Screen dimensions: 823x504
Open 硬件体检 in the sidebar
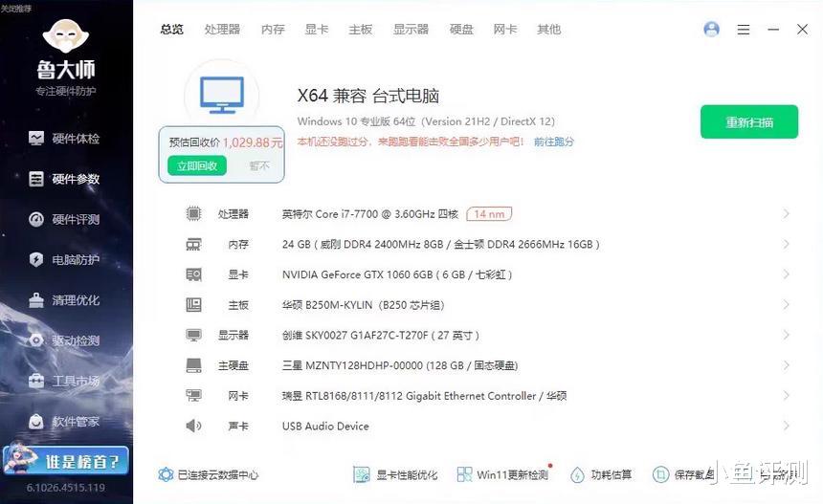click(64, 139)
